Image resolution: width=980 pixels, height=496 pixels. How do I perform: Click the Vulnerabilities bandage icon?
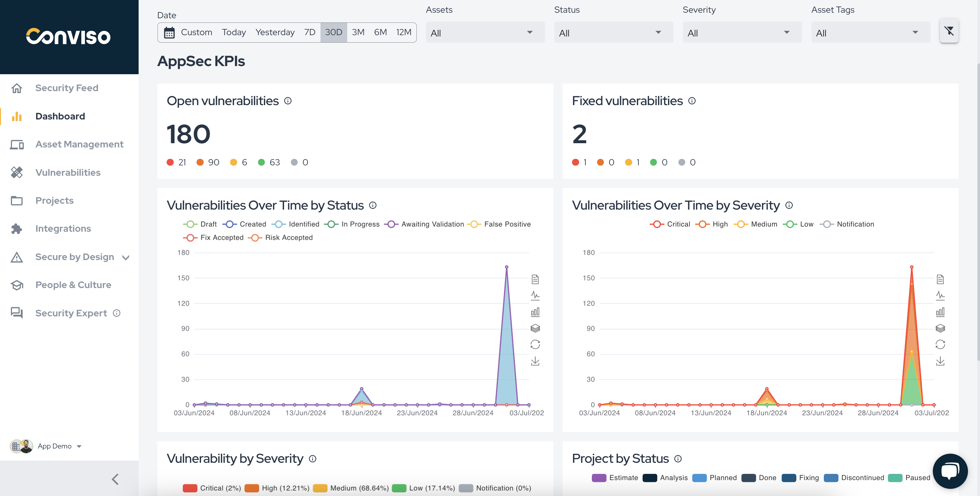(17, 172)
